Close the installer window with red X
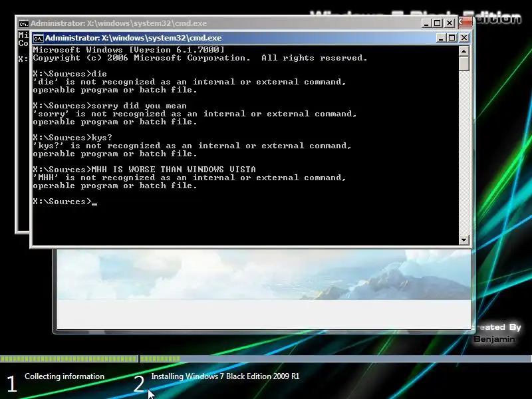 pos(465,22)
